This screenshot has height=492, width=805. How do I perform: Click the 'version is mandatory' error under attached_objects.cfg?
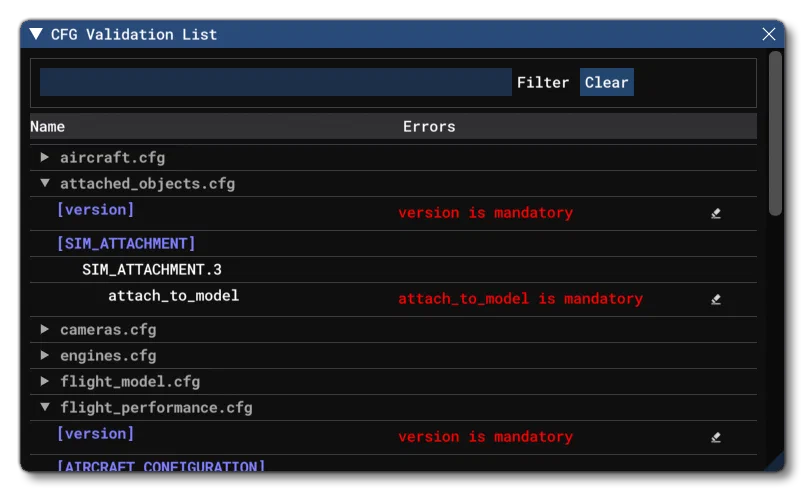tap(486, 213)
